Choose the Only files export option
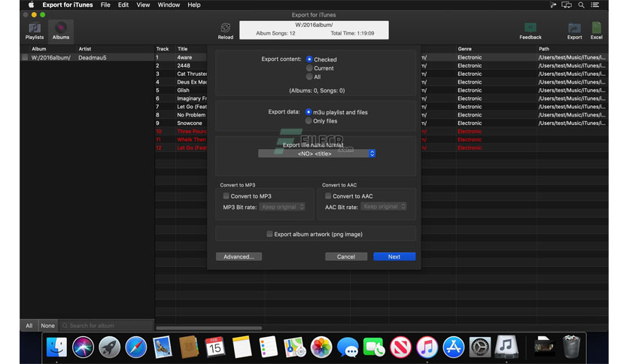629x364 pixels. point(308,120)
